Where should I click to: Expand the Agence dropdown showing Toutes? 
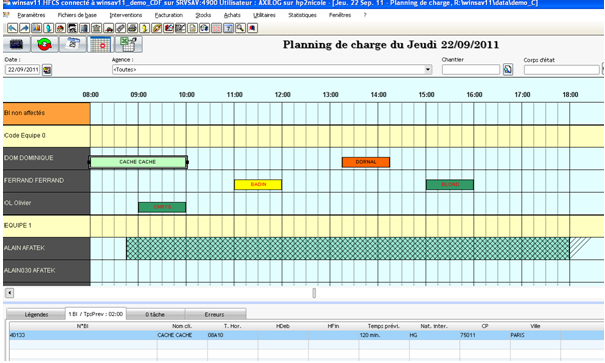[x=428, y=70]
